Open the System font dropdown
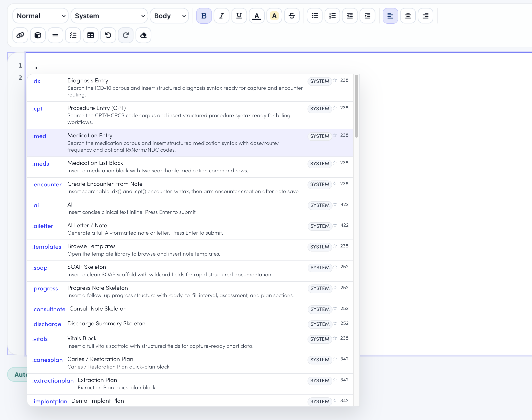The width and height of the screenshot is (532, 420). tap(109, 16)
